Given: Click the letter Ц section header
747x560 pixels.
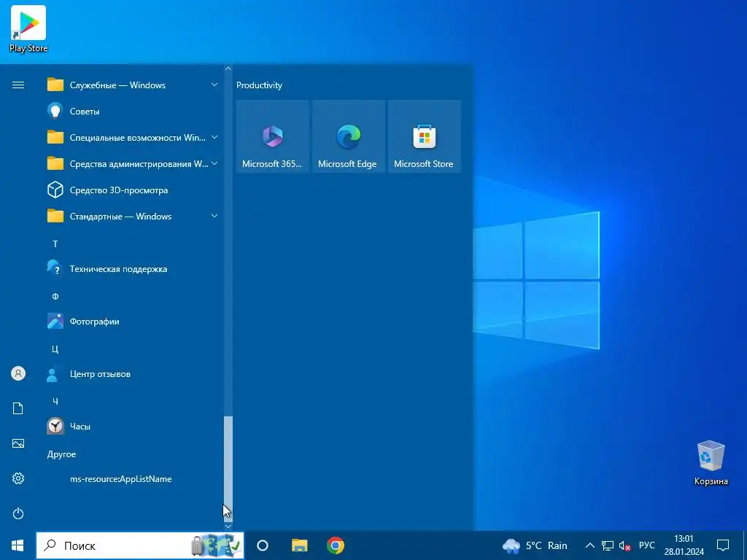Looking at the screenshot, I should click(55, 349).
